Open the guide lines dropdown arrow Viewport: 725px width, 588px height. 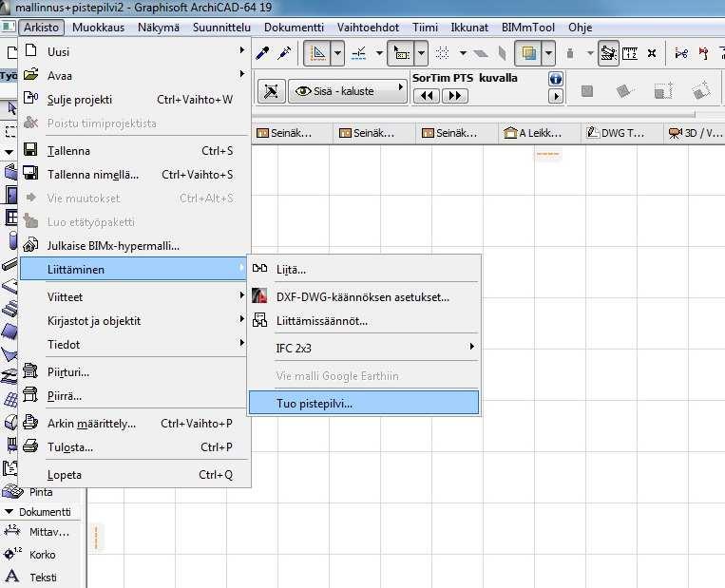coord(338,53)
